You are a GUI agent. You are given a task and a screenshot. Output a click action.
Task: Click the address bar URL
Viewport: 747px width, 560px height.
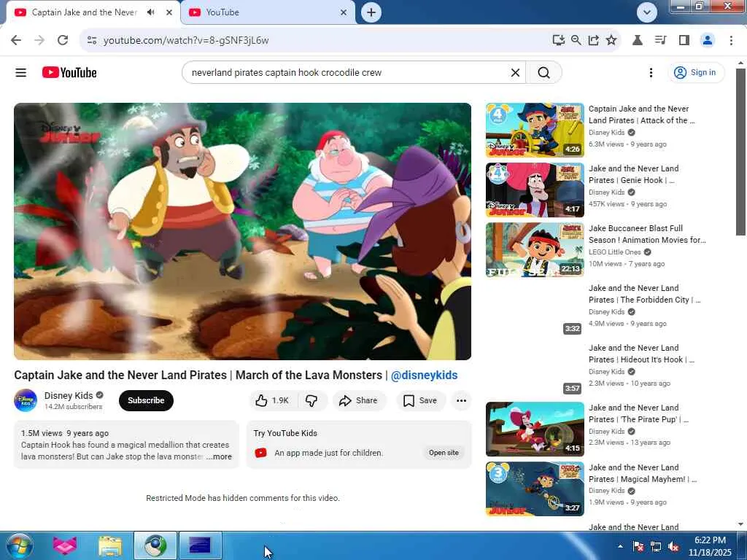pyautogui.click(x=186, y=40)
